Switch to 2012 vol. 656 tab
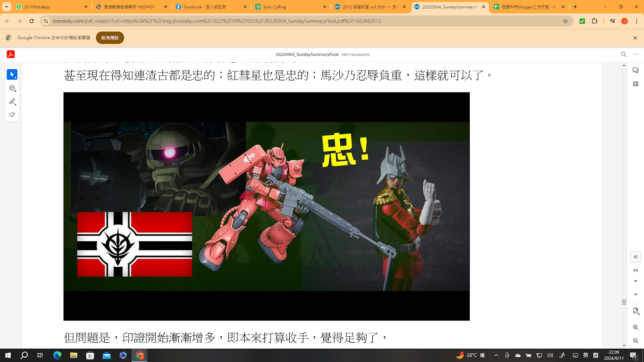This screenshot has width=644, height=362. [x=370, y=7]
